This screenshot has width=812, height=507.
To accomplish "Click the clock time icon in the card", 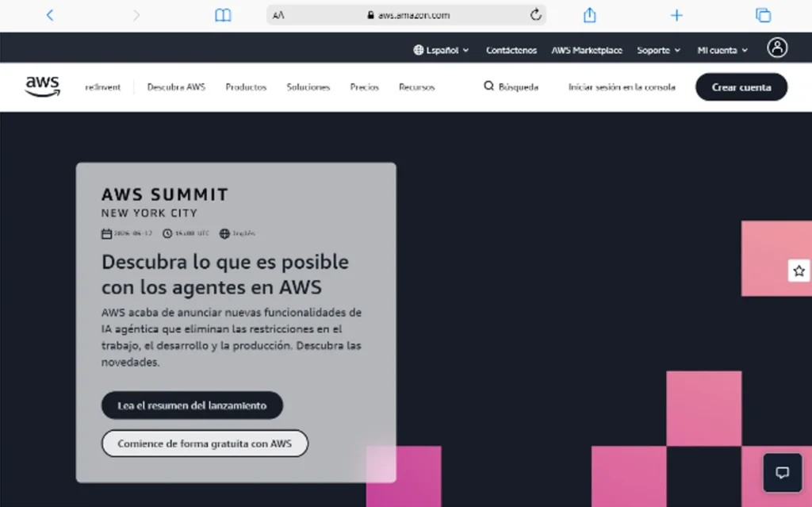I will coord(167,234).
